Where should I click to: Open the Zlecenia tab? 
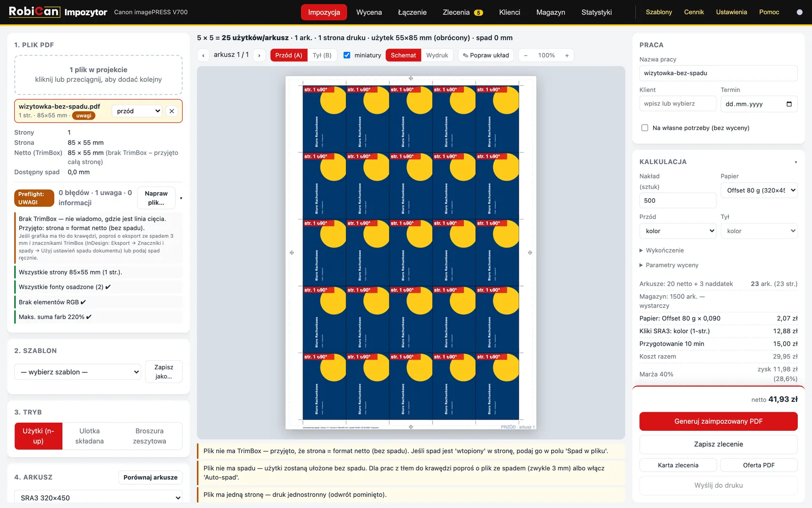point(462,12)
